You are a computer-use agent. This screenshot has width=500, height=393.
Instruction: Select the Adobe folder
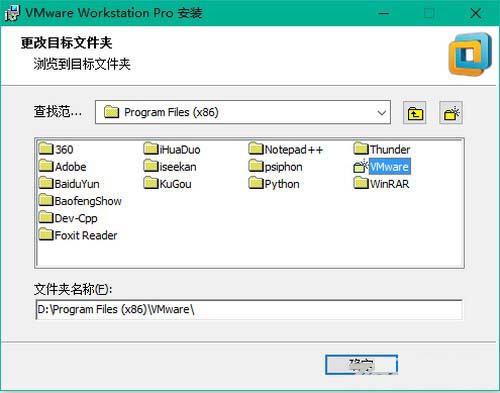pyautogui.click(x=63, y=166)
